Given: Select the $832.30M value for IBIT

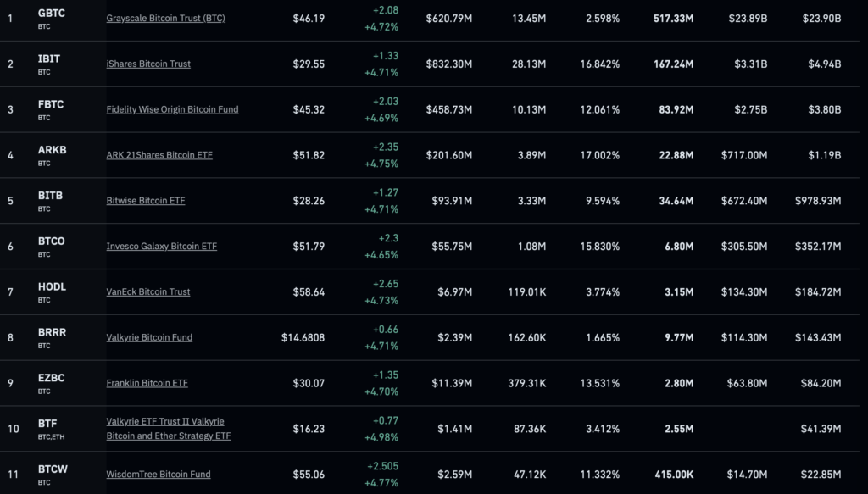Looking at the screenshot, I should pos(449,64).
